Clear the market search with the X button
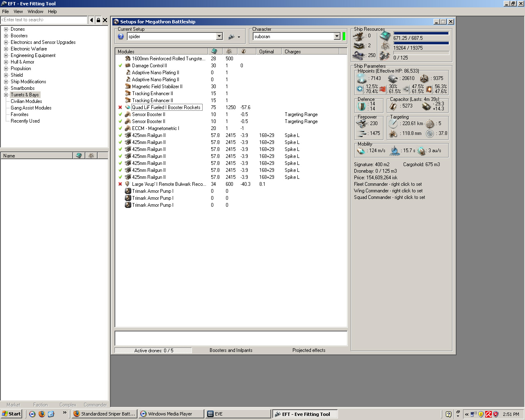The height and width of the screenshot is (420, 525). 105,20
